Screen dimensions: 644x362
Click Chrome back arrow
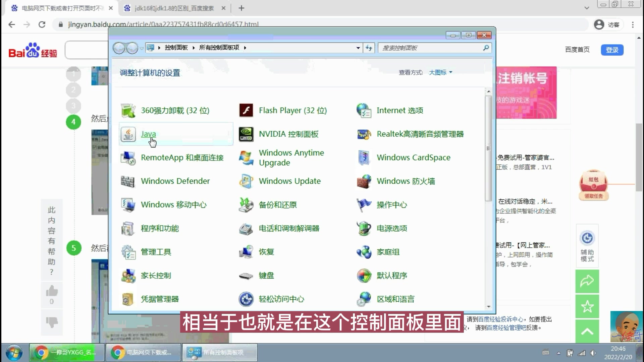[x=12, y=24]
